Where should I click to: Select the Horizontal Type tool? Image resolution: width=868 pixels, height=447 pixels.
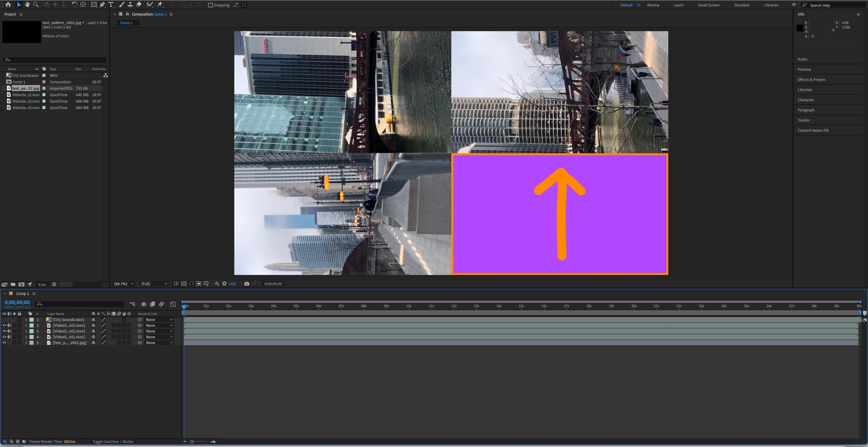(111, 5)
